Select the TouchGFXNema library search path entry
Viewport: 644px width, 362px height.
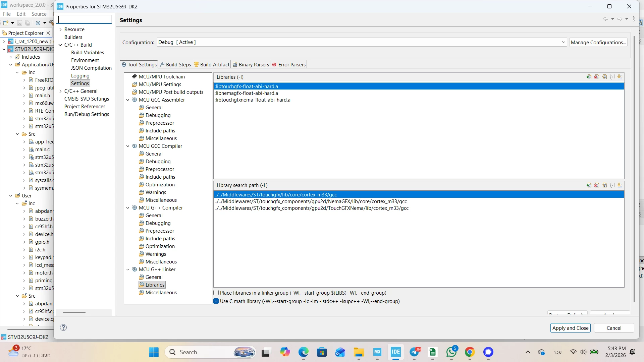coord(312,208)
